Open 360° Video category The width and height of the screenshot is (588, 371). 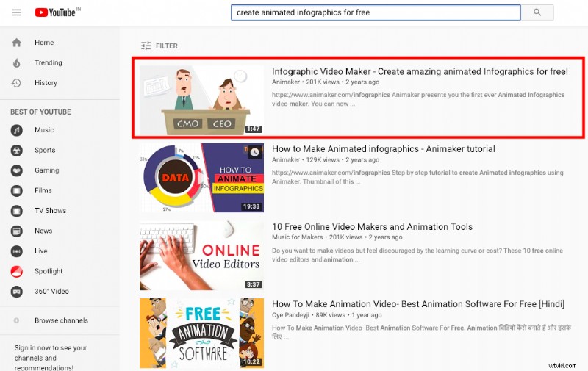[x=51, y=291]
